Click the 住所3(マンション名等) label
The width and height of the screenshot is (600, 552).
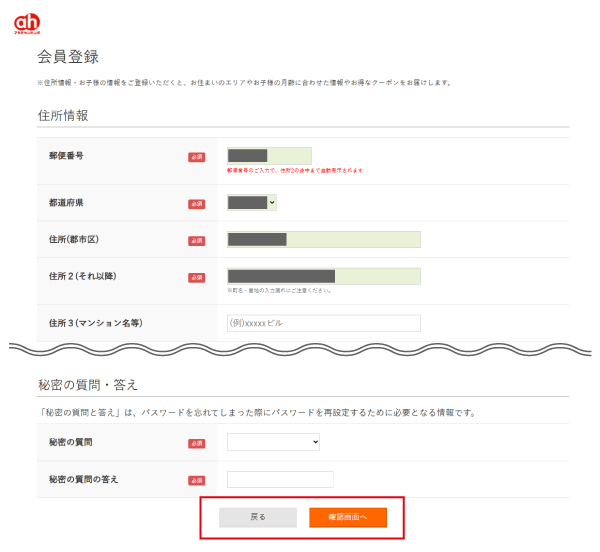coord(95,323)
